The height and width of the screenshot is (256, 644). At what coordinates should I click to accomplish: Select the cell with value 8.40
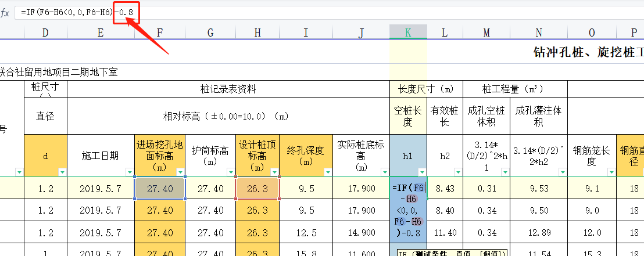click(445, 211)
